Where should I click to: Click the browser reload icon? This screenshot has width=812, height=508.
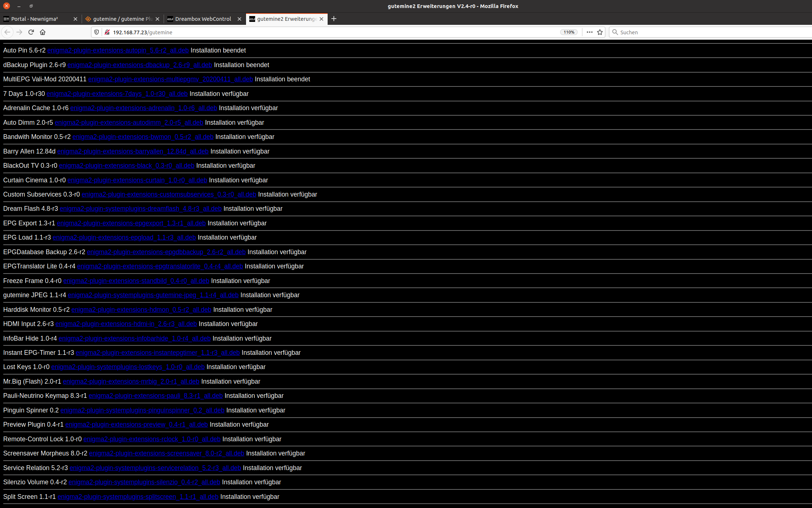click(31, 32)
